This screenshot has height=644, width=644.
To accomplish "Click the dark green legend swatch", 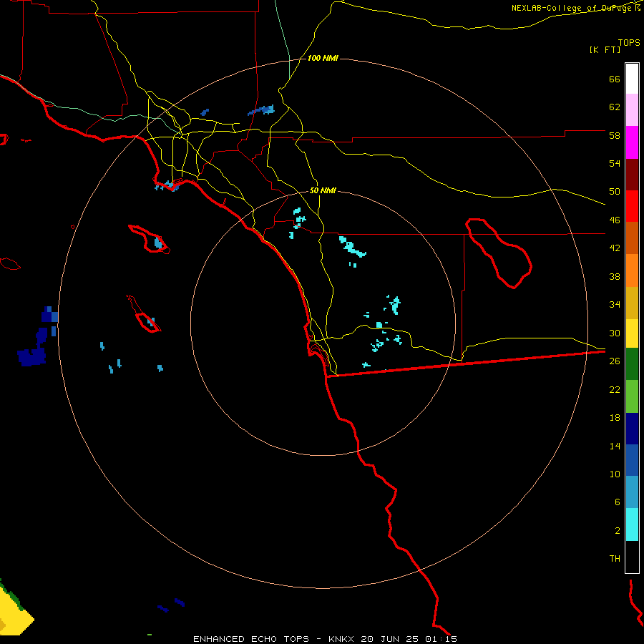I will point(632,364).
